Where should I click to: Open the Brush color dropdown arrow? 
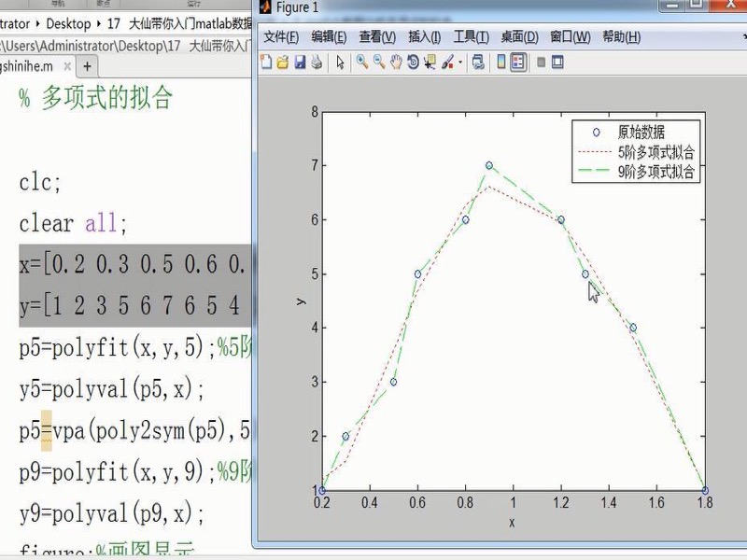460,62
